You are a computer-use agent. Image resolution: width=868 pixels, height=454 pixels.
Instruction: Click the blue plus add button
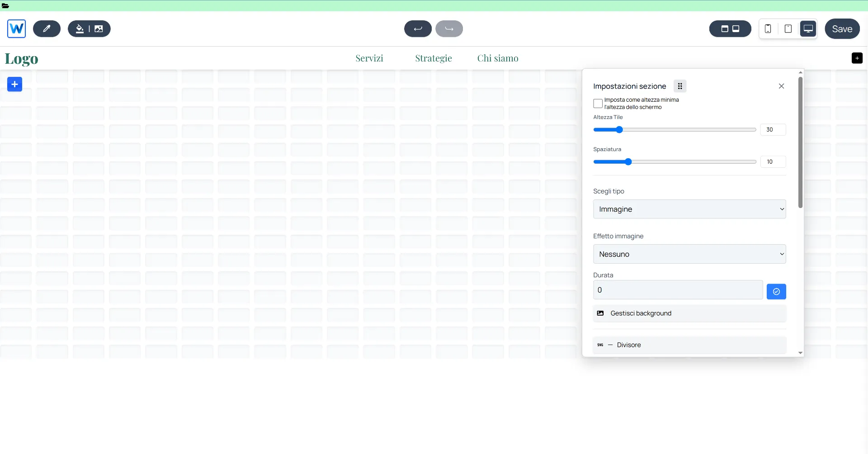click(x=14, y=84)
